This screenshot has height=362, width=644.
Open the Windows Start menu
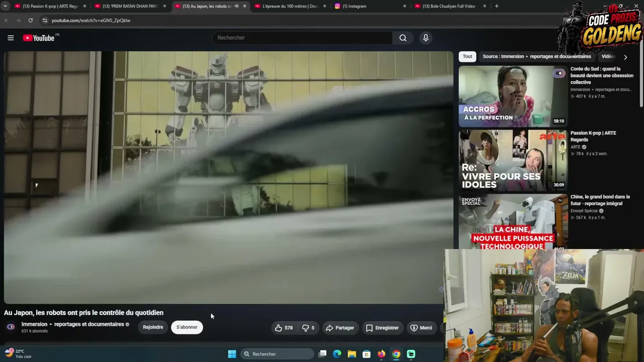pos(232,354)
